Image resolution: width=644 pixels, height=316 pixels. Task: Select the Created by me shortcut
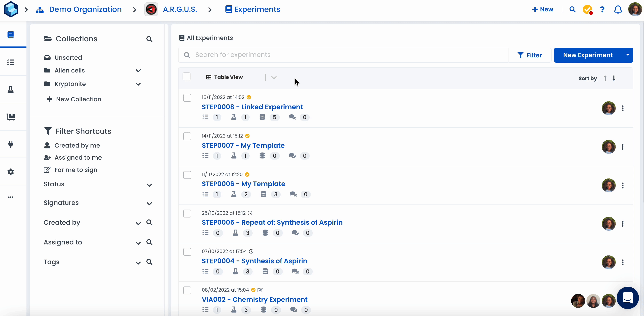[x=77, y=145]
